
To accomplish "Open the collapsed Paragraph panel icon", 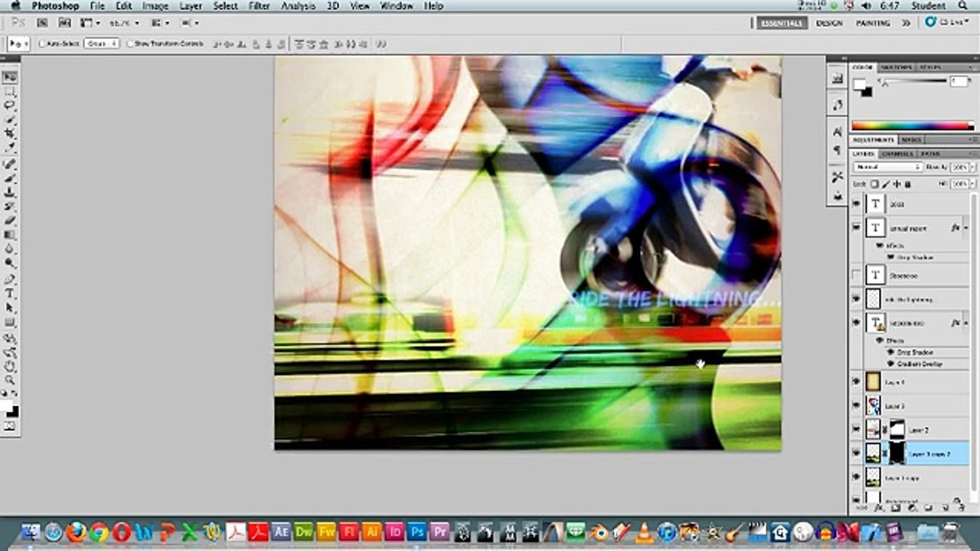I will pos(838,150).
